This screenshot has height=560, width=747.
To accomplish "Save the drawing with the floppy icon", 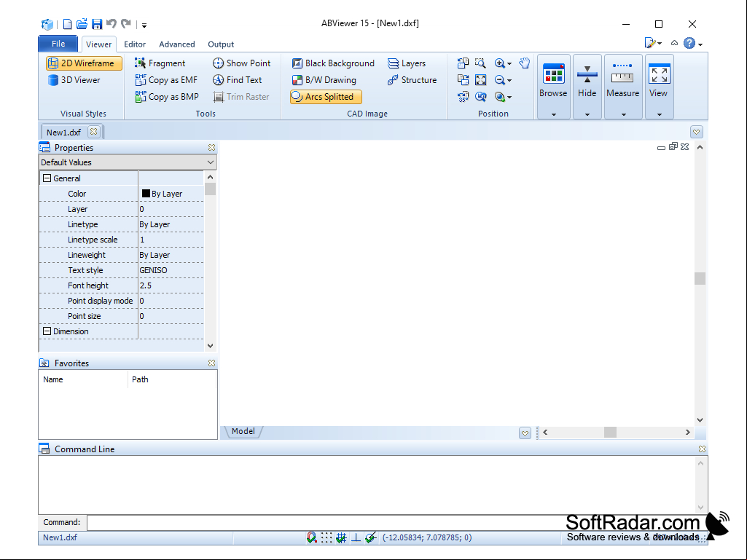I will (x=97, y=24).
